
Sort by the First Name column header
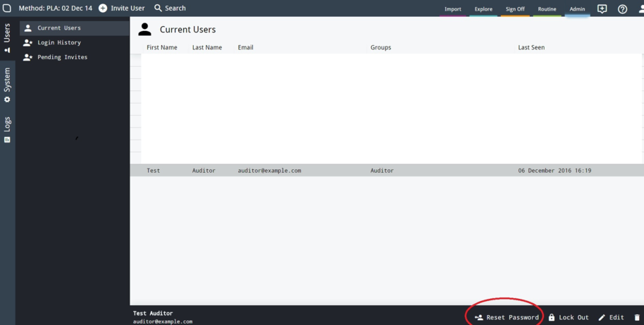162,48
